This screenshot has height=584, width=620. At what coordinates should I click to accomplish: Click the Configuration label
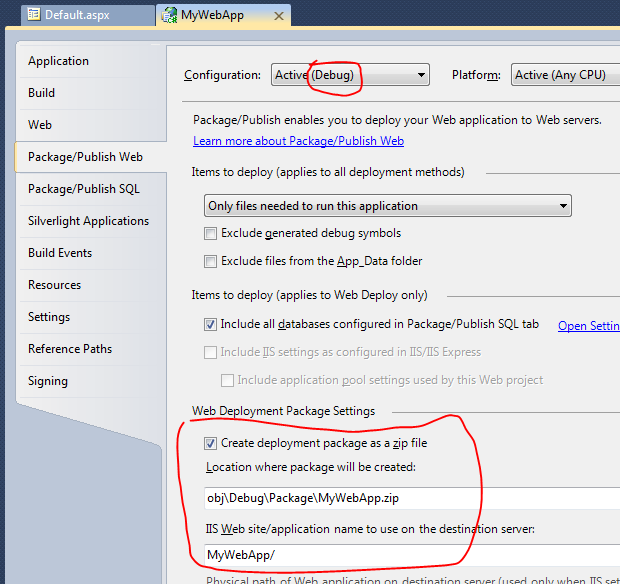tap(222, 75)
